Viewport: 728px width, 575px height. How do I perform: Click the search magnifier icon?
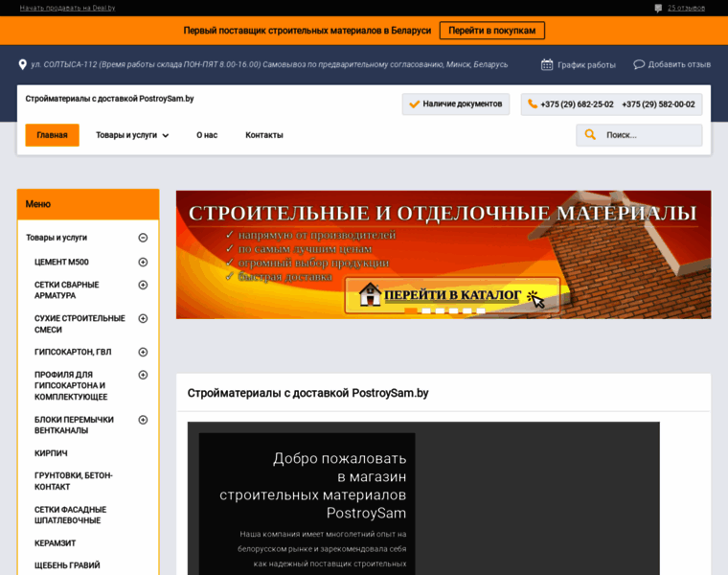590,135
